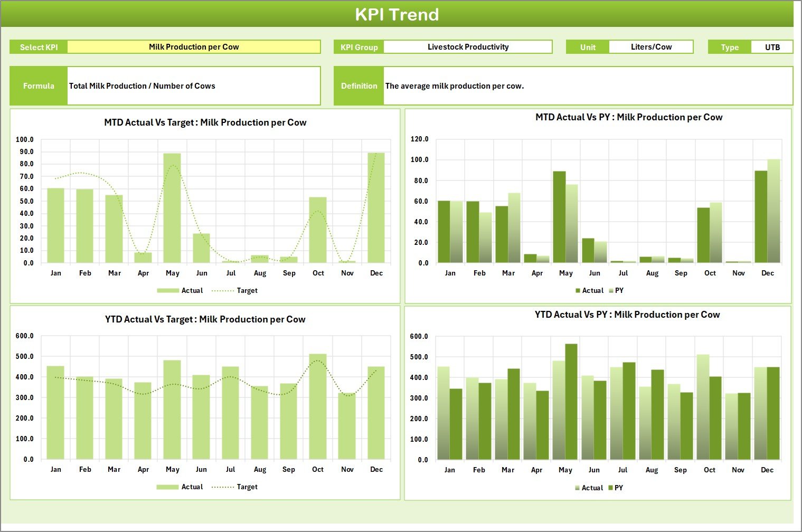Click the KPI Group value Livestock Productivity
Screen dimensions: 802x532
pyautogui.click(x=468, y=47)
